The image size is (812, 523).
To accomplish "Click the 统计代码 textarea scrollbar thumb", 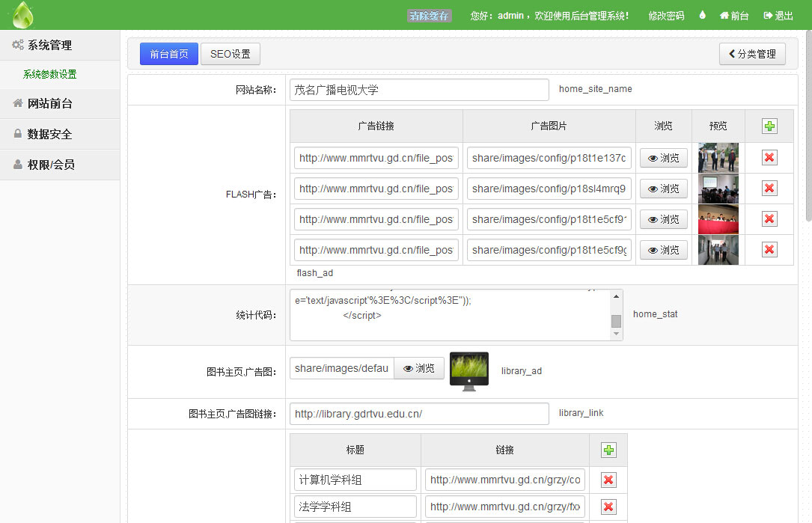I will pos(616,321).
